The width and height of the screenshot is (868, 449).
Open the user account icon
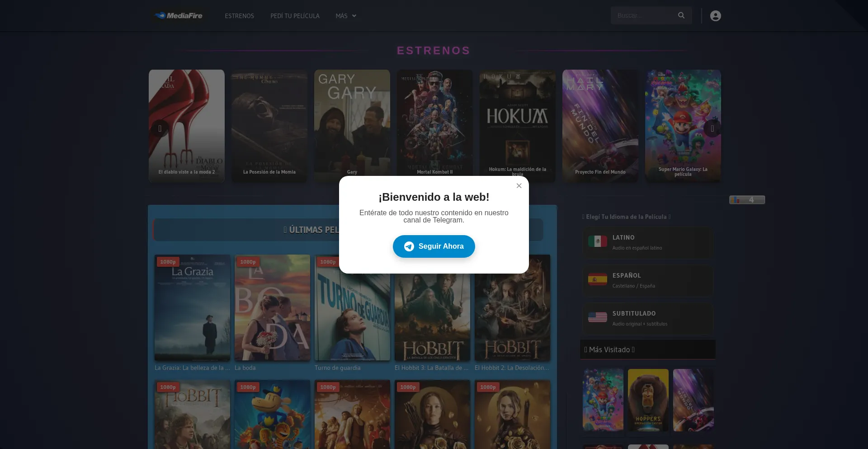(x=715, y=16)
